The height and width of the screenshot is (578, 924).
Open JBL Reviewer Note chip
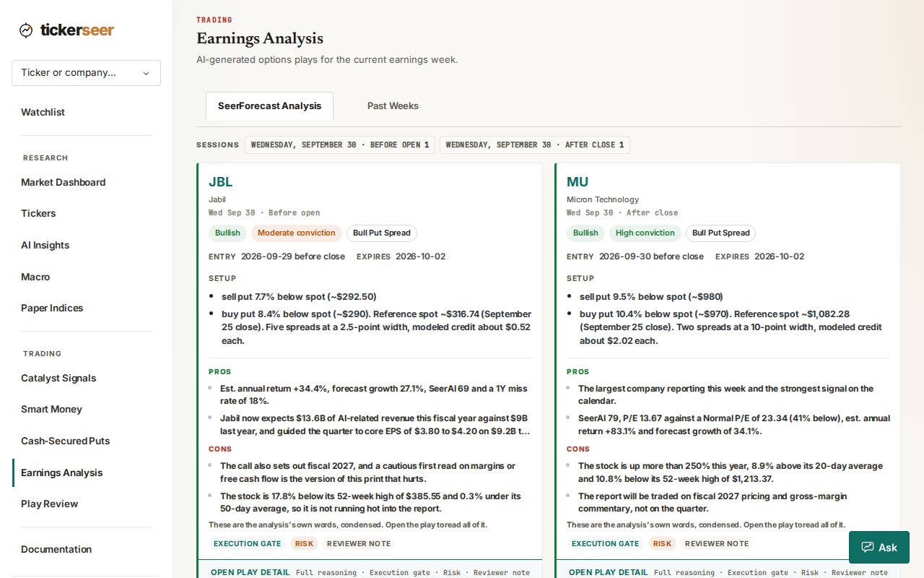(359, 543)
